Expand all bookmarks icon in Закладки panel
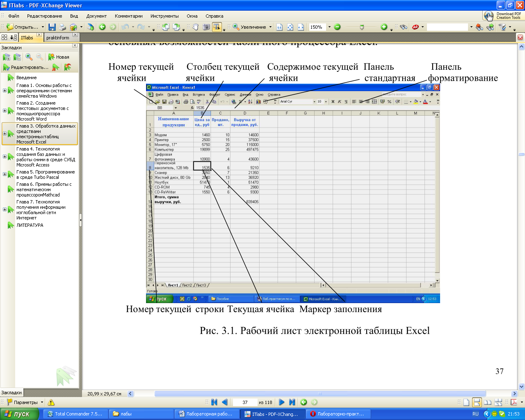This screenshot has height=420, width=525. click(7, 57)
